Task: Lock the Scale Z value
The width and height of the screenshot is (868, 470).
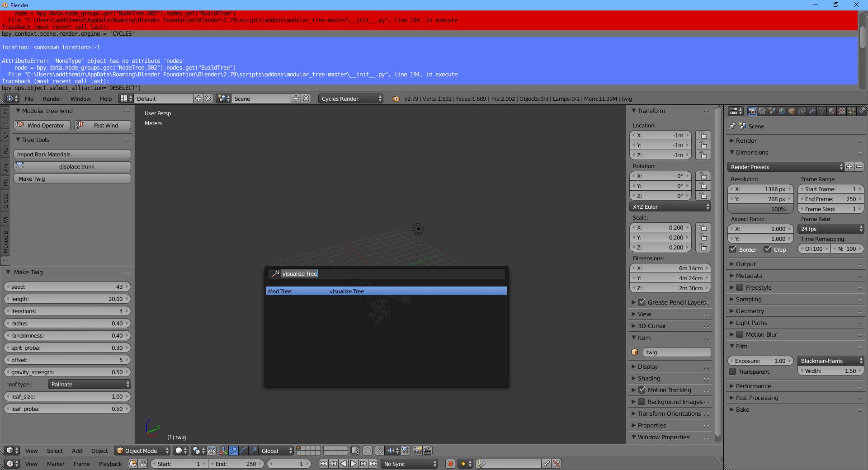Action: 703,247
